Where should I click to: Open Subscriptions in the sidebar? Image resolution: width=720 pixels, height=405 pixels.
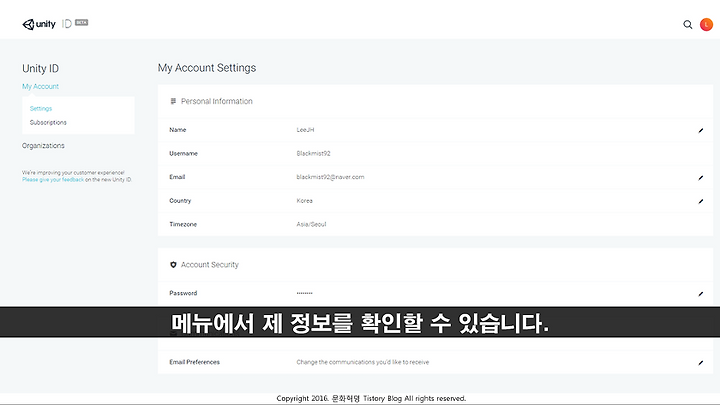[48, 123]
